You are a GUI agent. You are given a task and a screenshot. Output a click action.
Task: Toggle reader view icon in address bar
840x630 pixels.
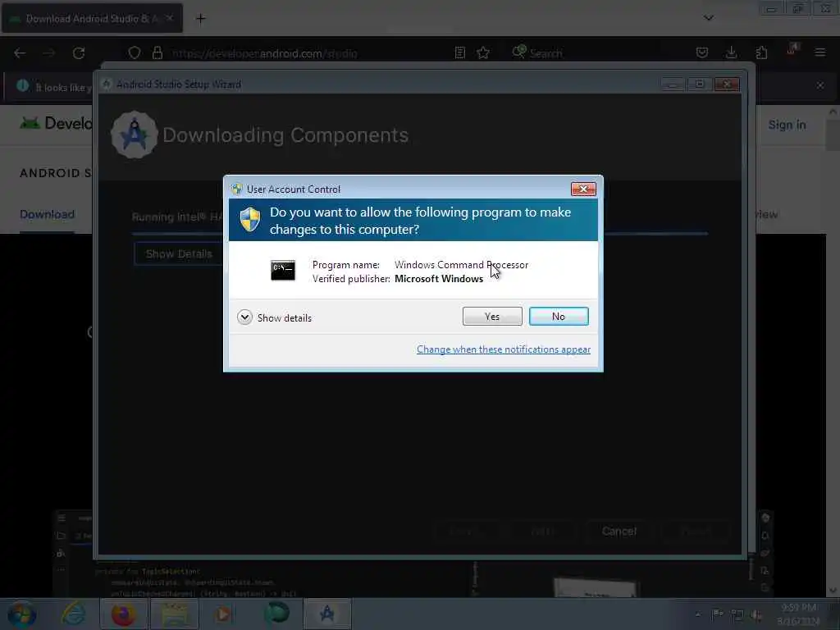pyautogui.click(x=459, y=52)
